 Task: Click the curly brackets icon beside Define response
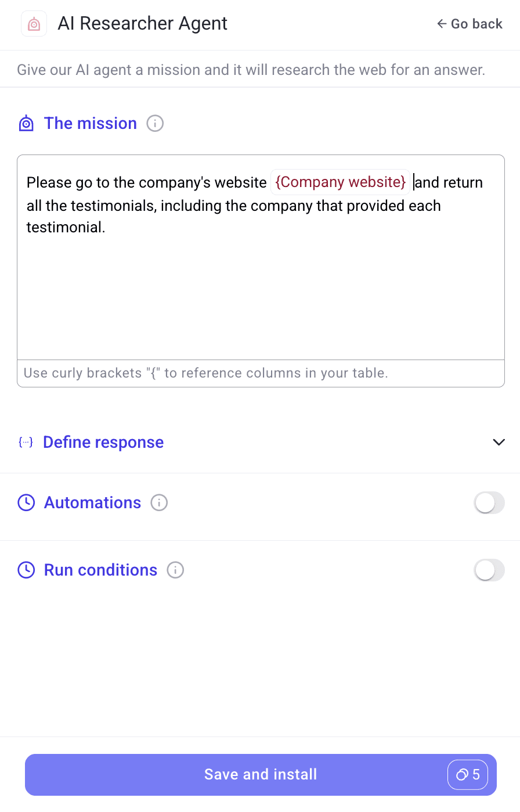[25, 442]
